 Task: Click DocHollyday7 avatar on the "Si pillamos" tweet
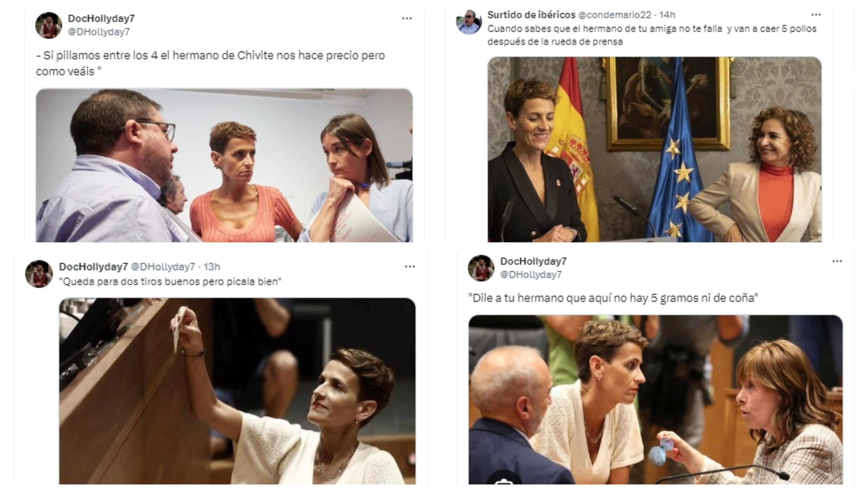click(x=49, y=26)
